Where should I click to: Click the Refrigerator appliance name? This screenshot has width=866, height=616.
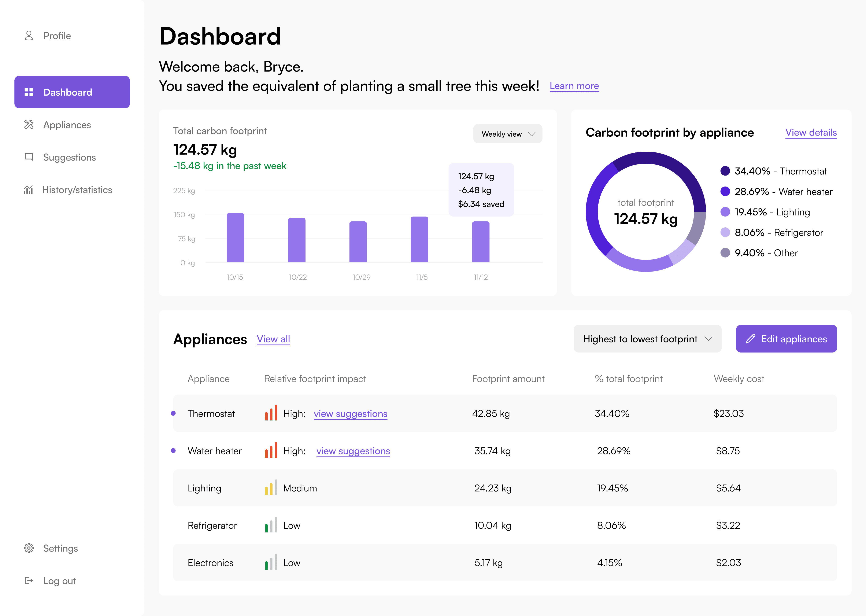212,525
